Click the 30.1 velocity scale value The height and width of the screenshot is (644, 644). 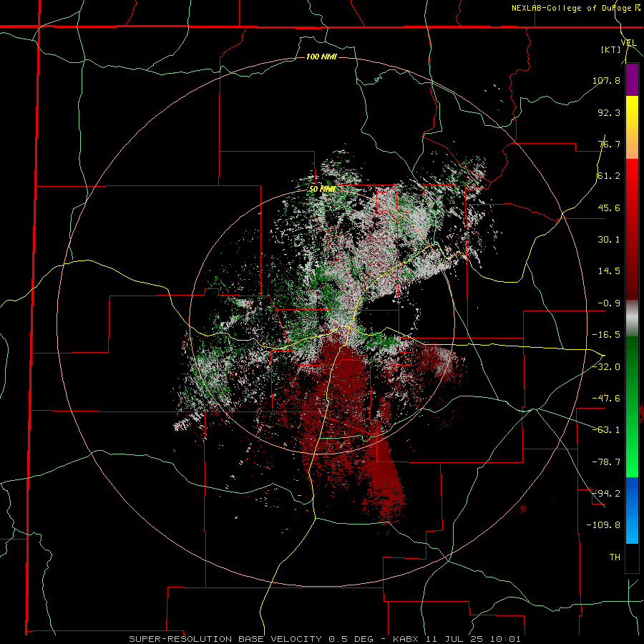click(x=609, y=240)
